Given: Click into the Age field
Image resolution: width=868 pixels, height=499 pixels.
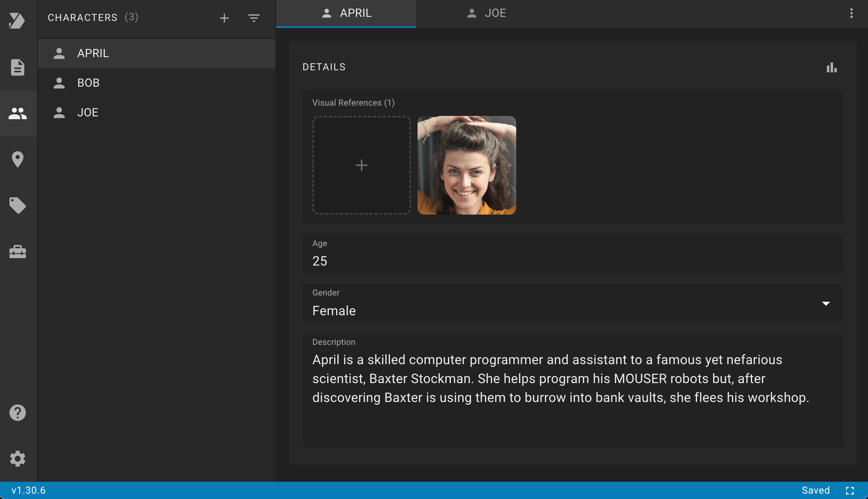Looking at the screenshot, I should tap(572, 261).
